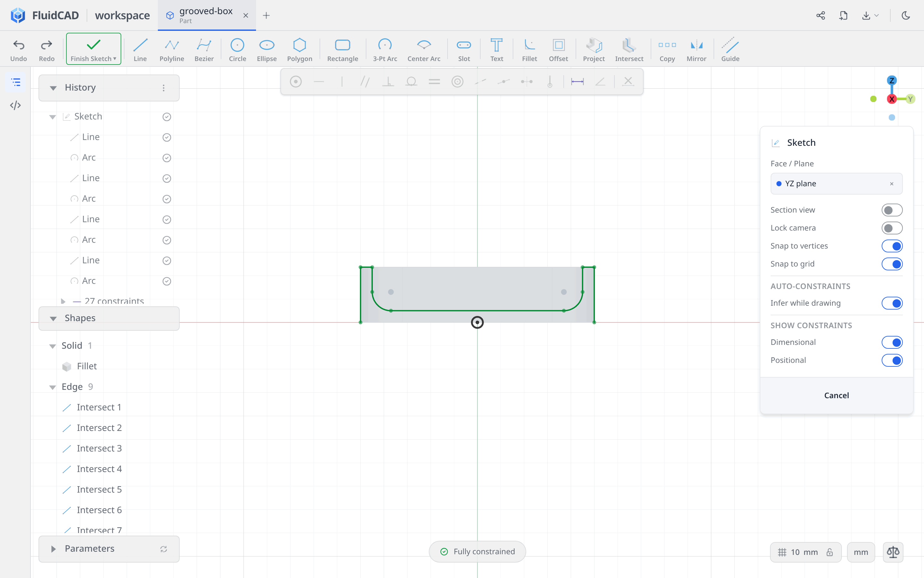Choose the 3-Pt Arc tool

point(385,50)
